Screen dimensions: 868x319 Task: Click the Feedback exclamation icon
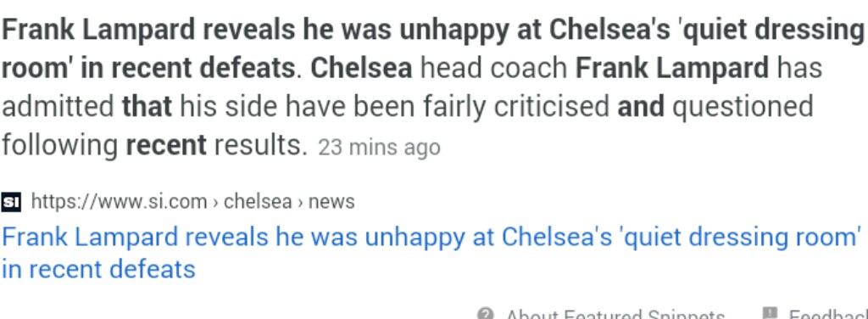770,313
